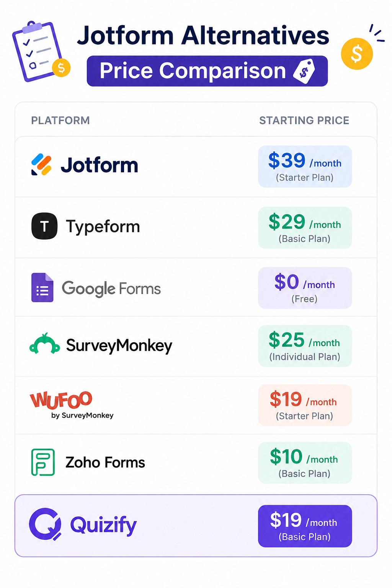The height and width of the screenshot is (588, 392).
Task: Click the purple Google Forms document icon
Action: pos(42,287)
